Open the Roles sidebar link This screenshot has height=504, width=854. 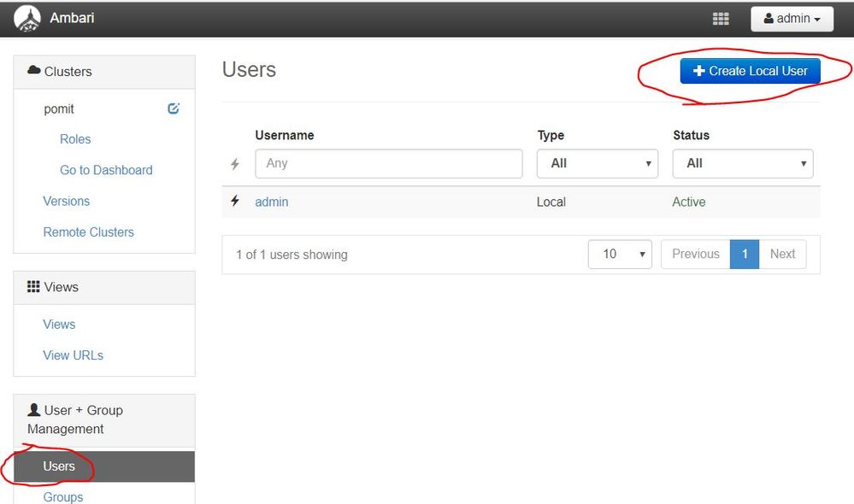pos(75,139)
